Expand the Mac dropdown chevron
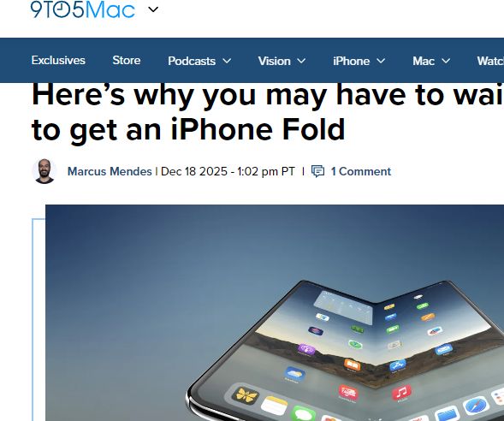Image resolution: width=504 pixels, height=421 pixels. click(x=446, y=61)
